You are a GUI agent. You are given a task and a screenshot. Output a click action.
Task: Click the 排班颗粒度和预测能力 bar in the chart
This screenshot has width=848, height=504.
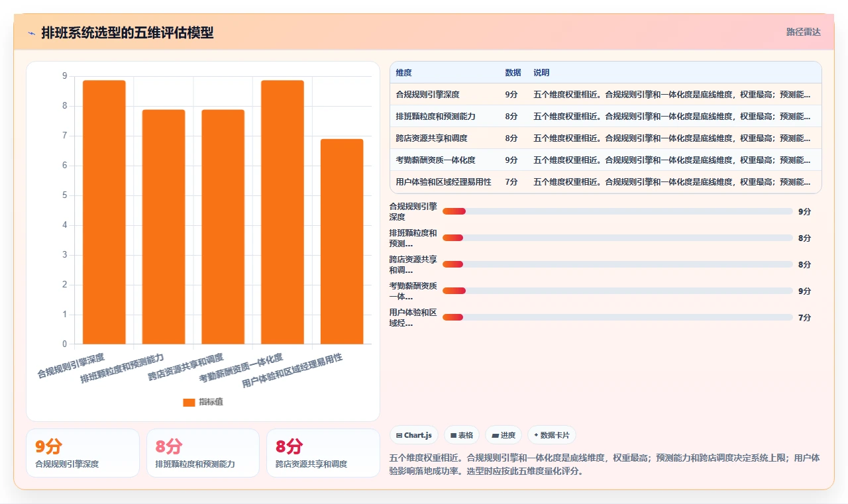164,227
